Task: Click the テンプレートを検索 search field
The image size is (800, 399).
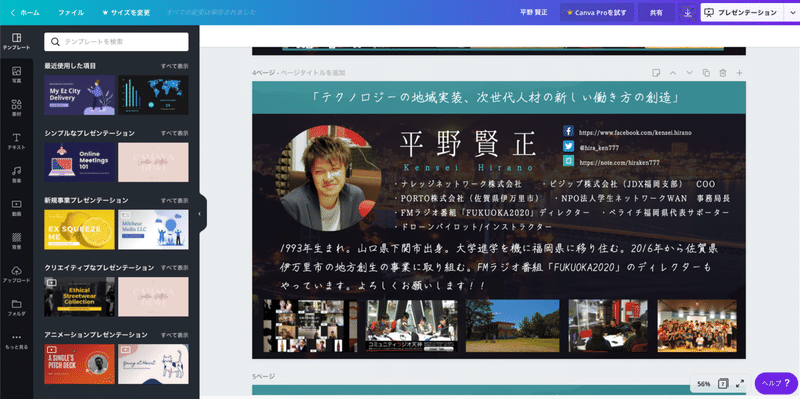Action: pyautogui.click(x=116, y=42)
